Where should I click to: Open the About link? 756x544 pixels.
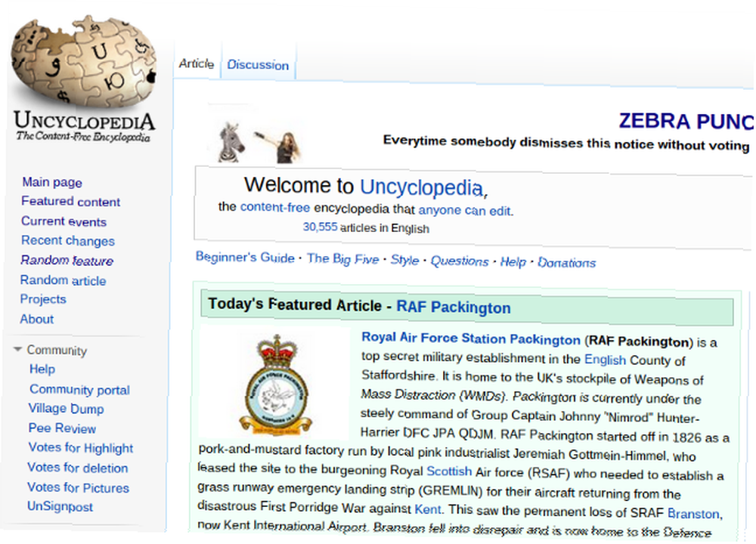point(36,319)
